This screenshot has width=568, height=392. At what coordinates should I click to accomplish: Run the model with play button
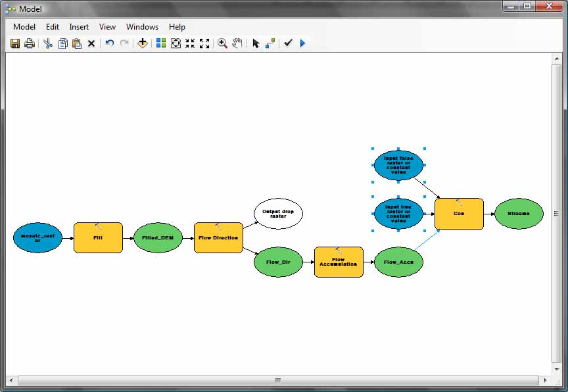(302, 43)
